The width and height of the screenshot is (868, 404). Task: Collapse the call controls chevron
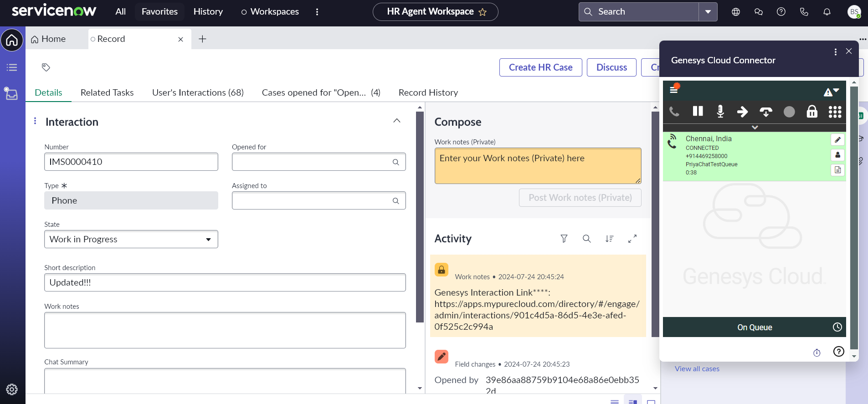pos(755,128)
